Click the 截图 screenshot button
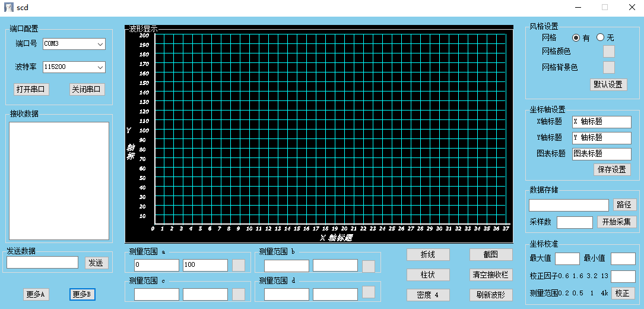 point(491,255)
